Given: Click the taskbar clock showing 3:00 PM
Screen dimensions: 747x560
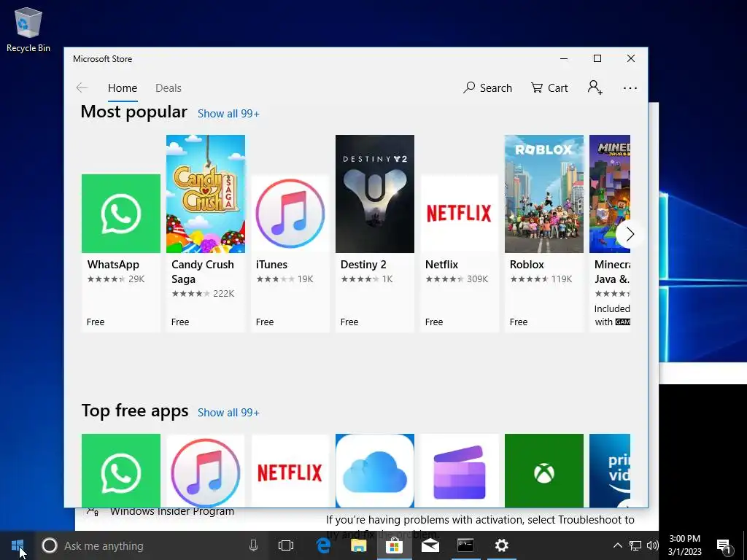Looking at the screenshot, I should pos(684,545).
